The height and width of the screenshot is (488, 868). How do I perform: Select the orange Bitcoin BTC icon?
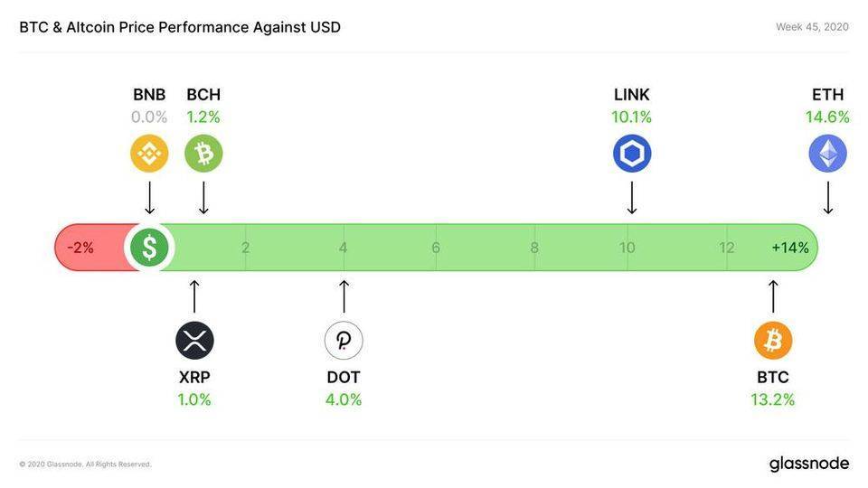tap(773, 341)
